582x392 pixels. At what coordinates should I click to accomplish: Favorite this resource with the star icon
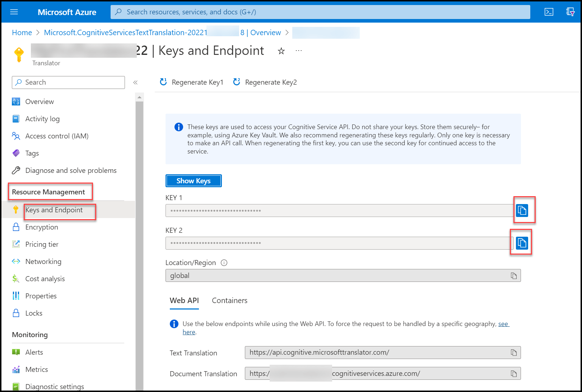(281, 51)
